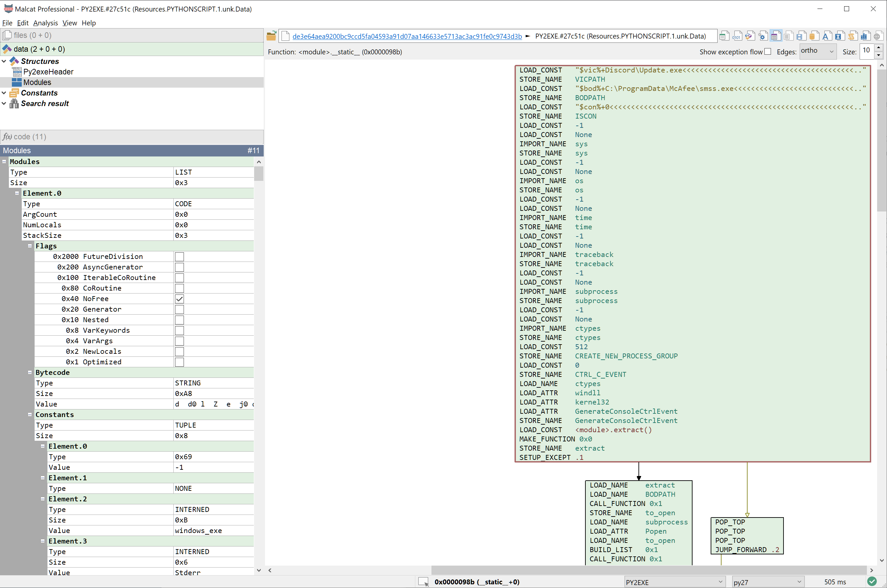This screenshot has width=887, height=588.
Task: Open the File menu
Action: (x=7, y=23)
